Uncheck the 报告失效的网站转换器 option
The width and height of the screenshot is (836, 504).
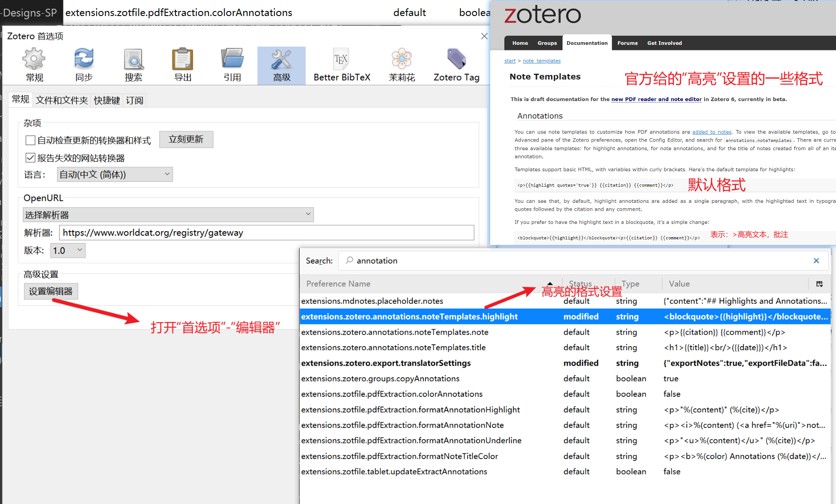tap(30, 157)
